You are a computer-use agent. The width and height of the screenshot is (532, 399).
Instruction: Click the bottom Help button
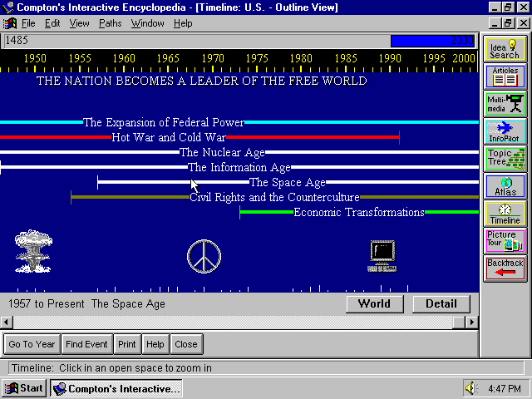[x=155, y=344]
